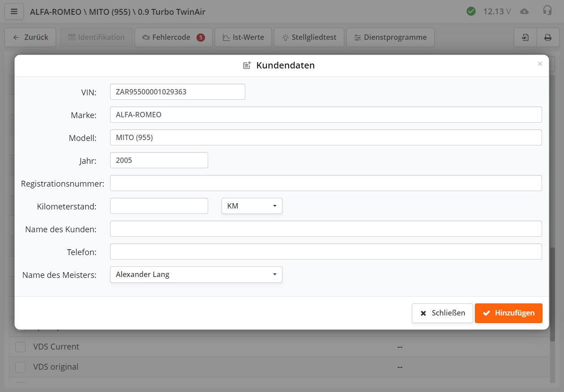Click the Kundendaten title icon
Screen dimensions: 564x392
pos(247,65)
